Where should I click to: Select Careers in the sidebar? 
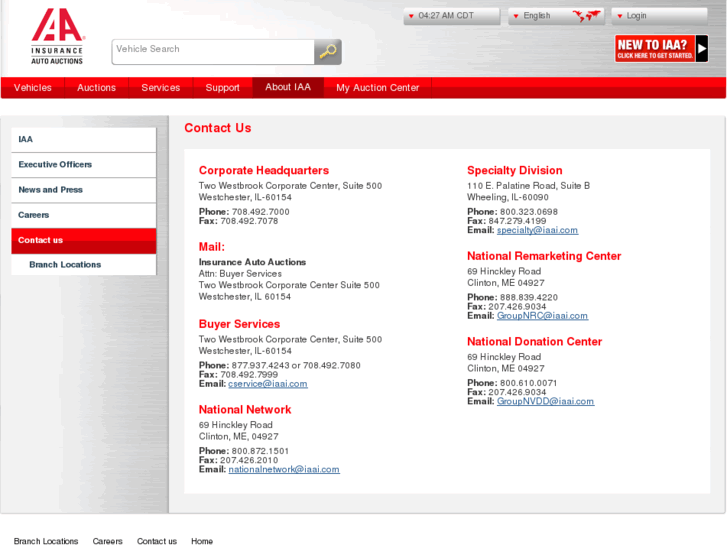pos(83,215)
